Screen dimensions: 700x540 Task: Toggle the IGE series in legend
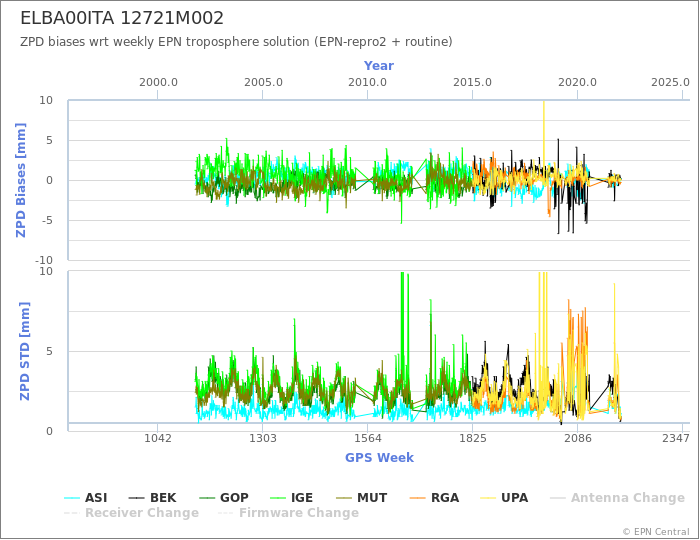(x=292, y=498)
